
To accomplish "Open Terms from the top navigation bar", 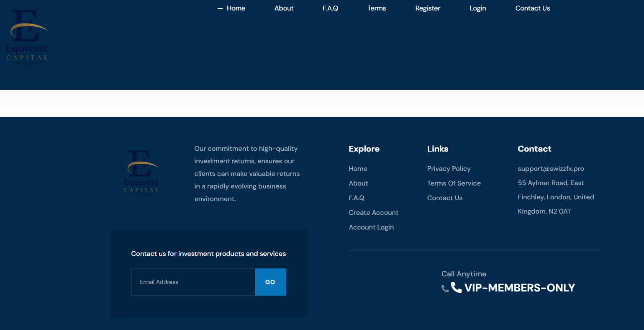I will (377, 8).
